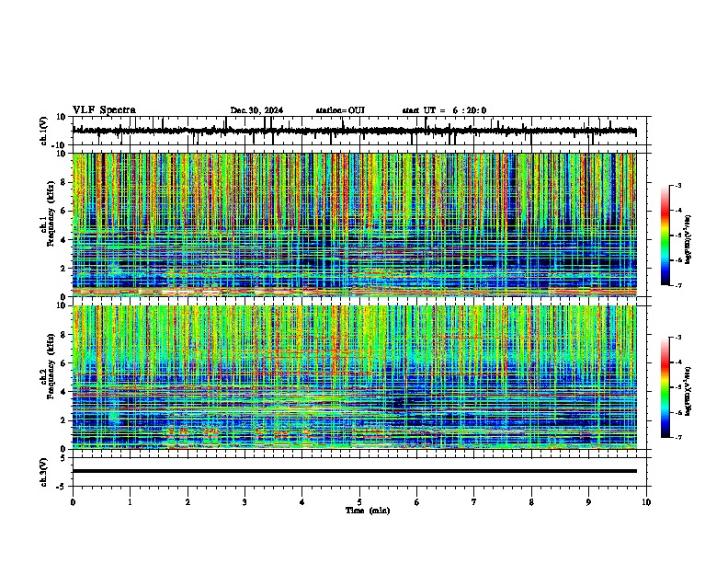Click the 'Time (min)' axis label
This screenshot has width=728, height=563.
(368, 511)
